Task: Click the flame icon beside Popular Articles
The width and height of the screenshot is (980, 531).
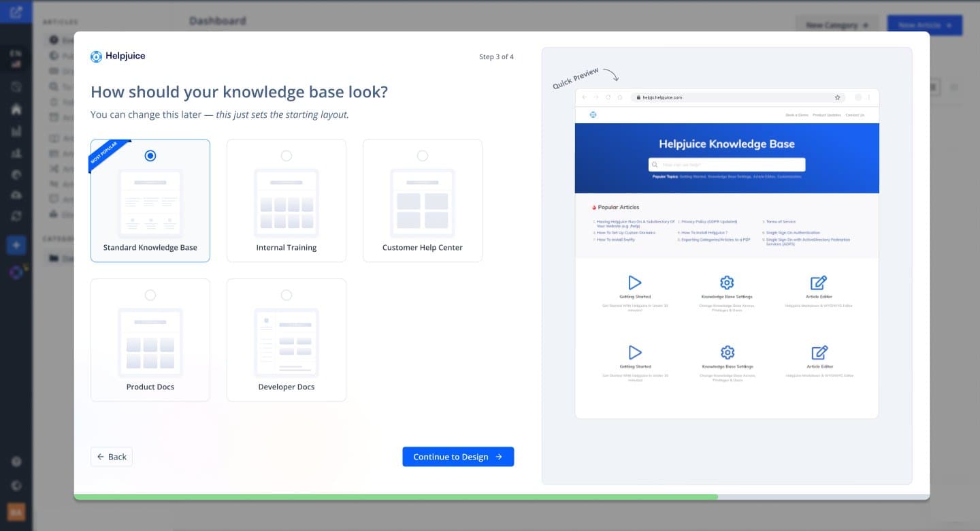Action: coord(594,208)
